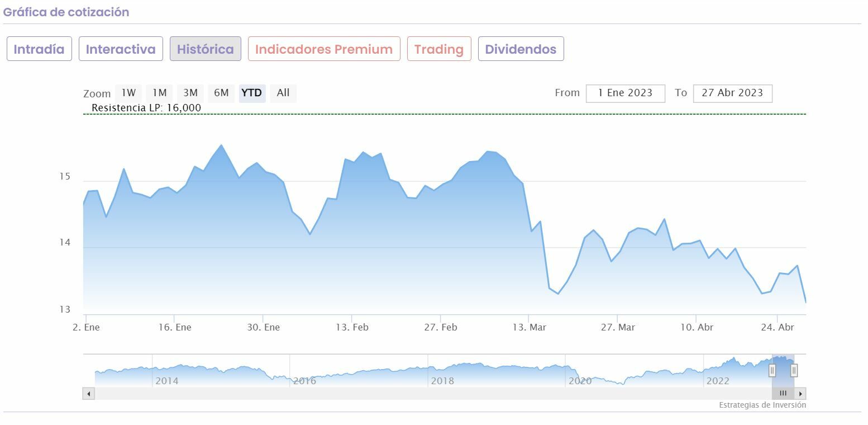
Task: Open Estrategias de Inversión credit link
Action: pos(762,405)
